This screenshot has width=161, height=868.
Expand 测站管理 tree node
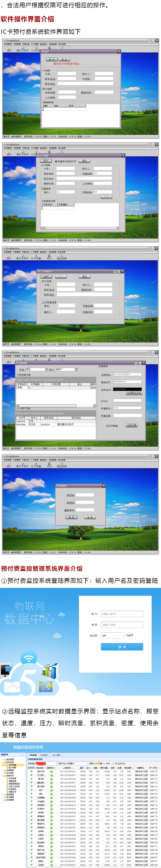point(3,760)
